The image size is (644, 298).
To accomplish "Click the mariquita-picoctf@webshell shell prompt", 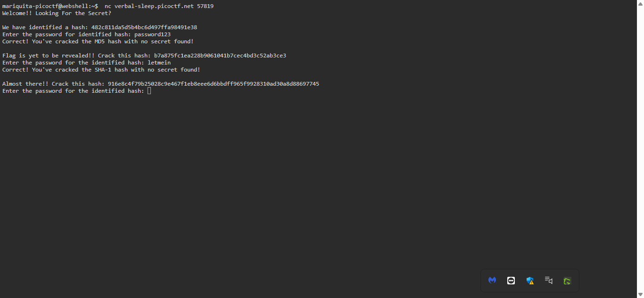I will click(50, 6).
